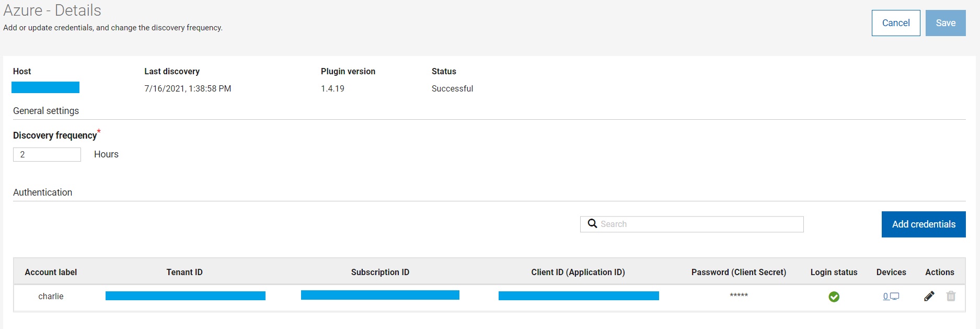Click the Subscription ID column header
Screen dimensions: 980x329
point(380,272)
